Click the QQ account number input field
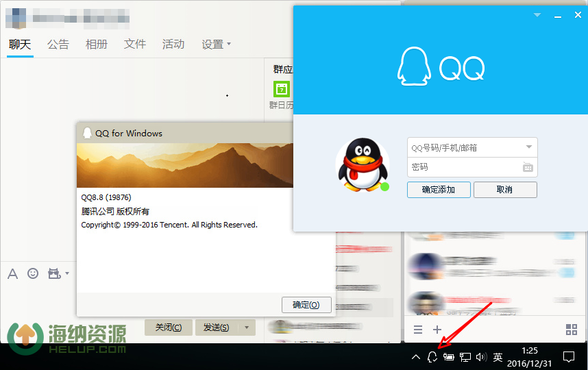This screenshot has height=370, width=588. coord(465,148)
